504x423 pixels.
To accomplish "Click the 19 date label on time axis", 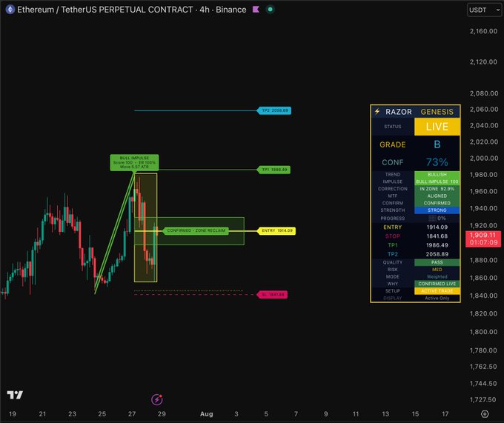I will 13,414.
